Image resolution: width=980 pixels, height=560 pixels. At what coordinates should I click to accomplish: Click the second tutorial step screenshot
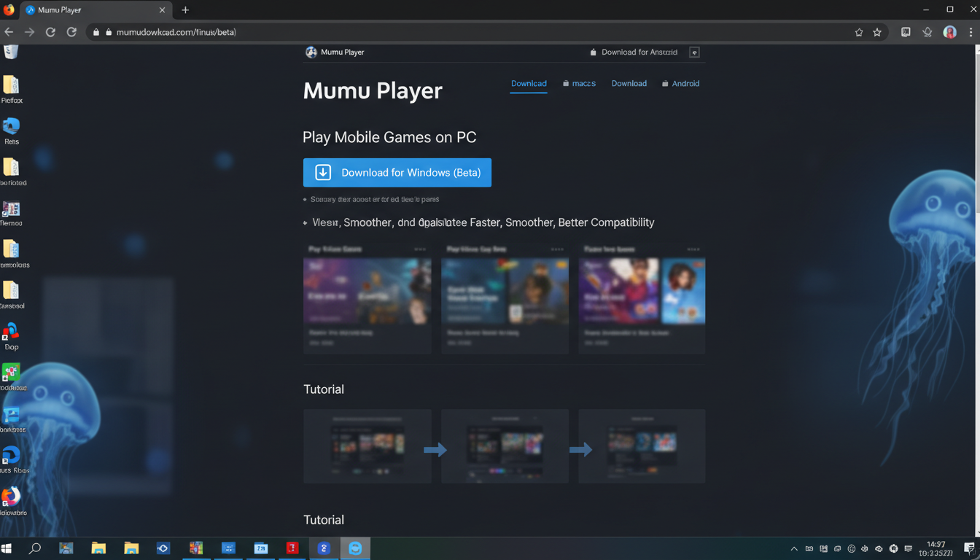coord(505,446)
